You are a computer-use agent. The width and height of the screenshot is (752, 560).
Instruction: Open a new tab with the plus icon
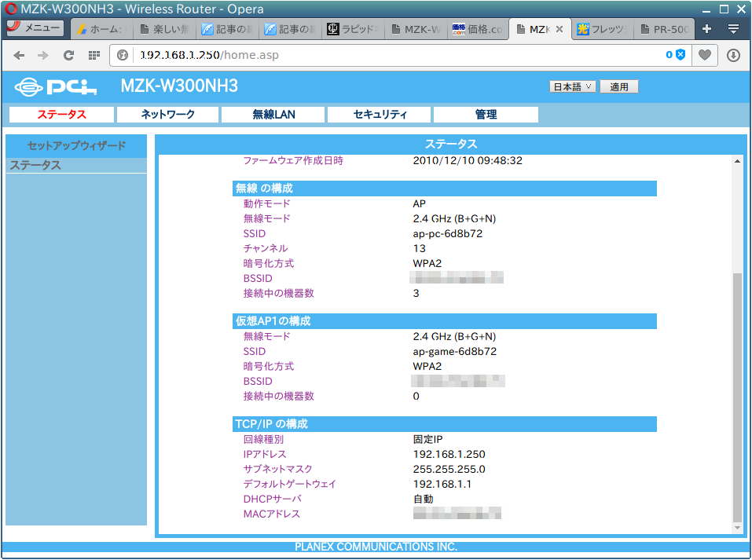(706, 29)
